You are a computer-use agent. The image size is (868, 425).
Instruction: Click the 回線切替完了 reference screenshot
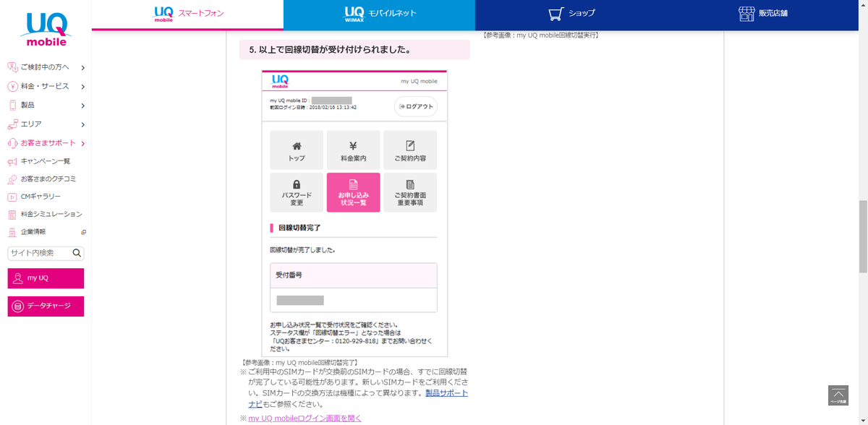pos(354,212)
